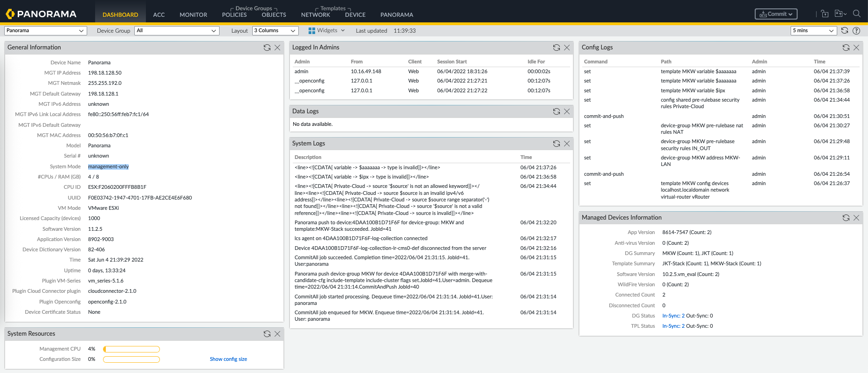Click the Commit button
868x373 pixels.
(x=776, y=14)
